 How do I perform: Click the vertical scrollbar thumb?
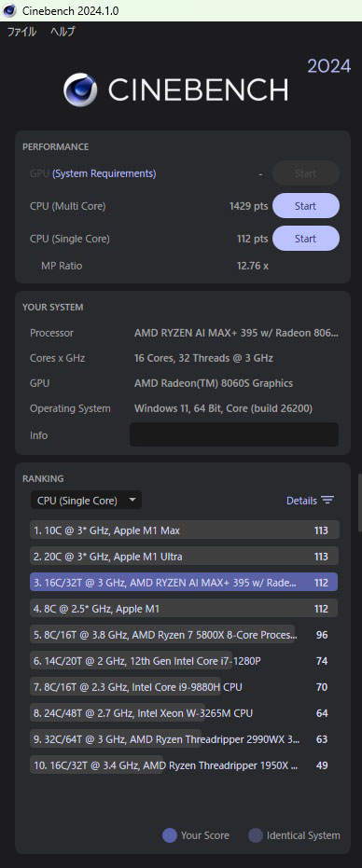(359, 503)
